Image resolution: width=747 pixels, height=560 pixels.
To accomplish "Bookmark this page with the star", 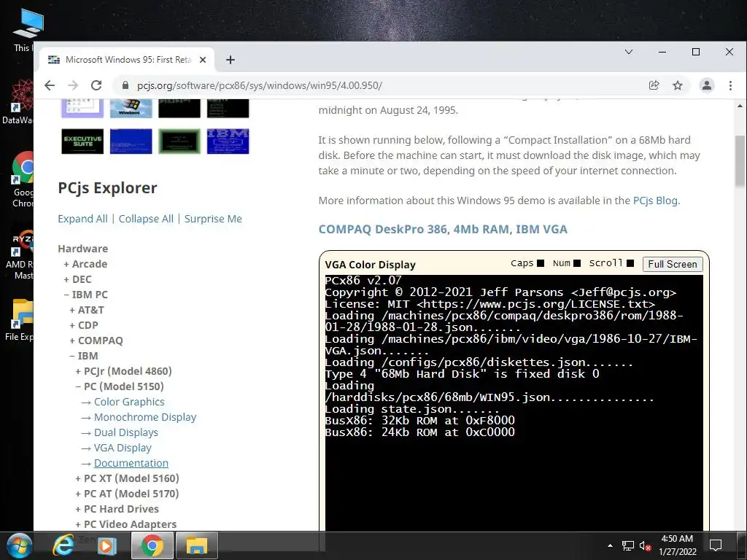I will click(678, 85).
